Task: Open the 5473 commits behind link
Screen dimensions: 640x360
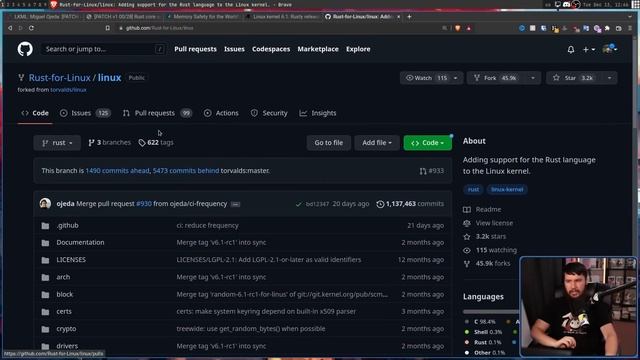Action: (x=186, y=171)
